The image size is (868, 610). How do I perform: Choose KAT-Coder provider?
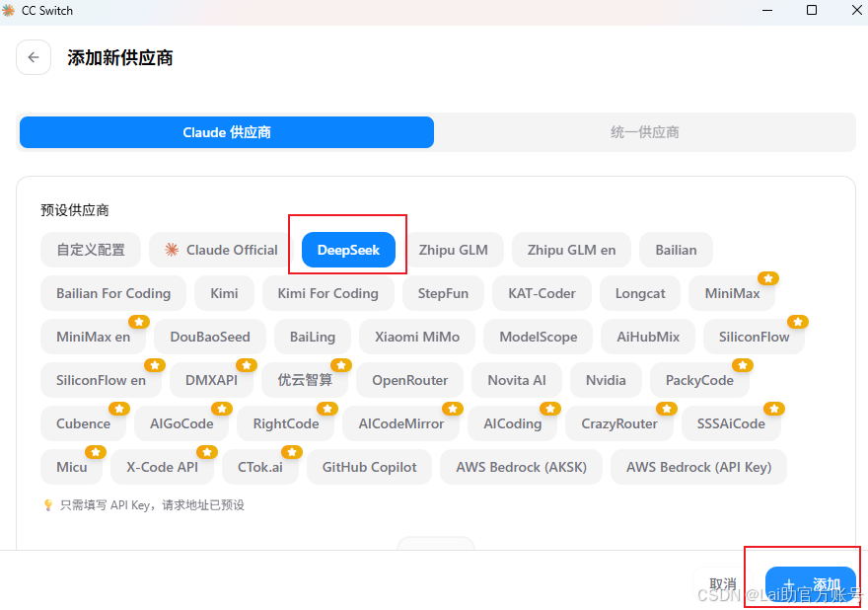pyautogui.click(x=542, y=293)
